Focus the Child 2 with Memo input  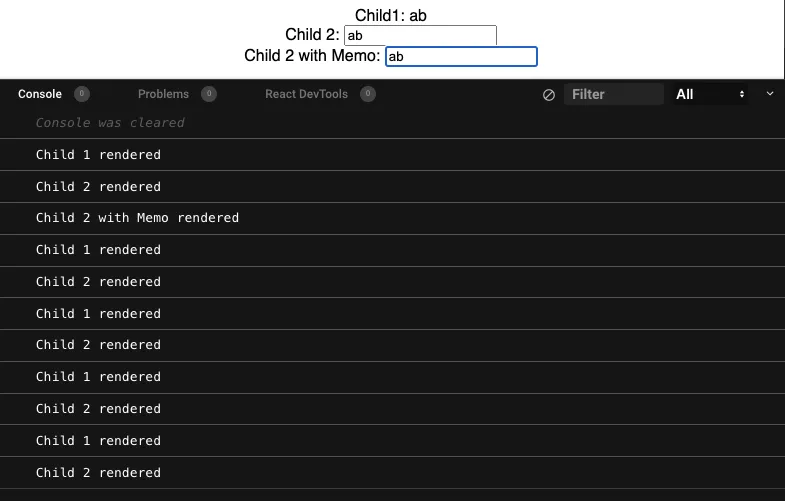[x=461, y=57]
